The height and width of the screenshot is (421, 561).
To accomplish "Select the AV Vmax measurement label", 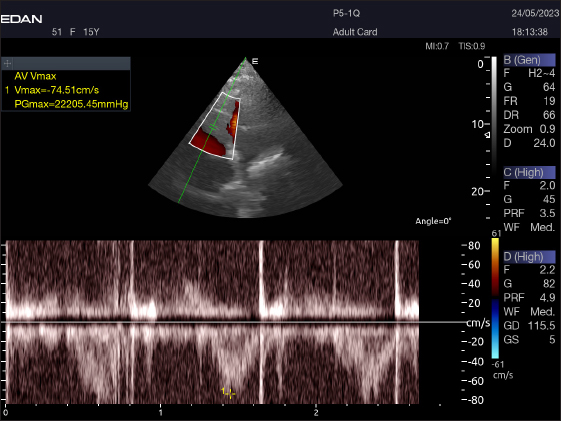I will pos(35,76).
